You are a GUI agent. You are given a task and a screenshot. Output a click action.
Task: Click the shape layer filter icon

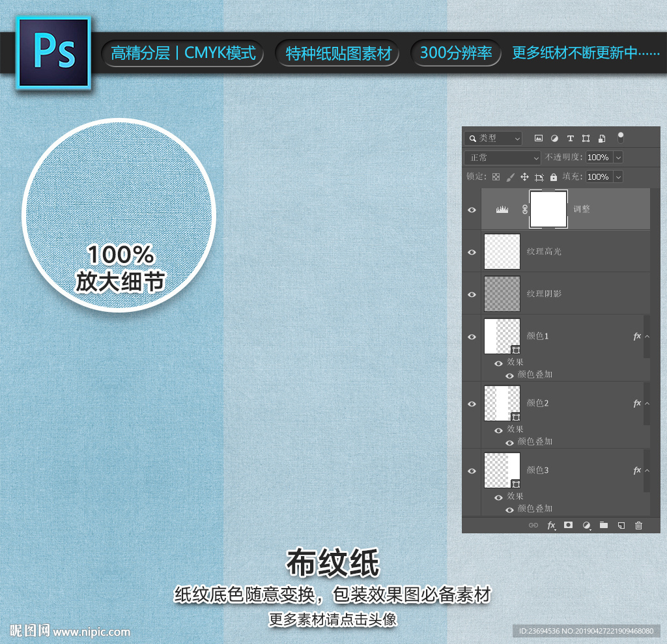586,138
